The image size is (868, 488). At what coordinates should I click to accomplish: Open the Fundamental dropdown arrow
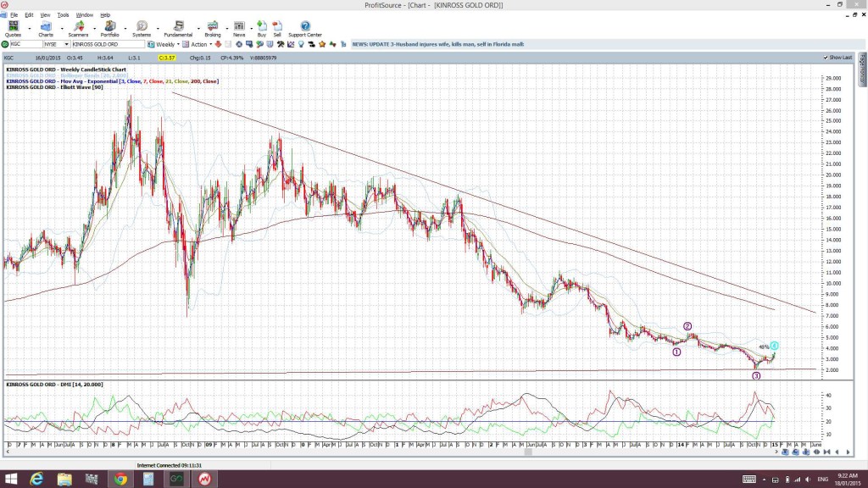[198, 28]
